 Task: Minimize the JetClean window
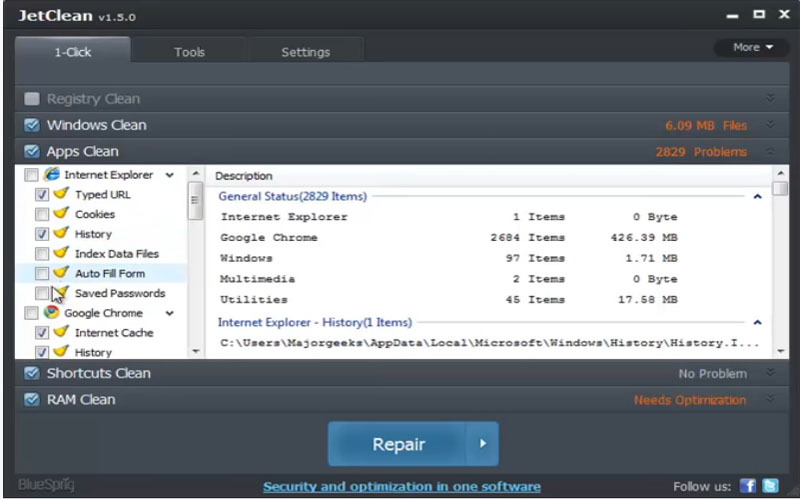[x=733, y=15]
